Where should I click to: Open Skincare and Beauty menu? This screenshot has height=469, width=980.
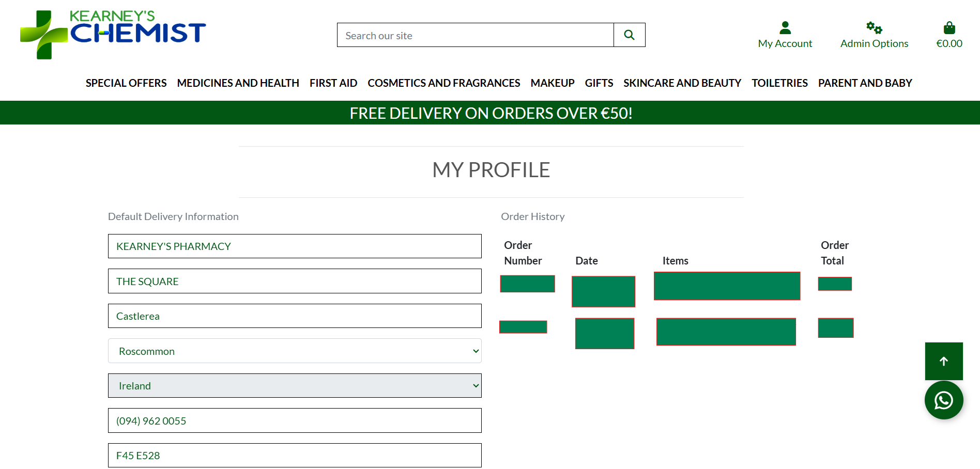click(x=682, y=83)
